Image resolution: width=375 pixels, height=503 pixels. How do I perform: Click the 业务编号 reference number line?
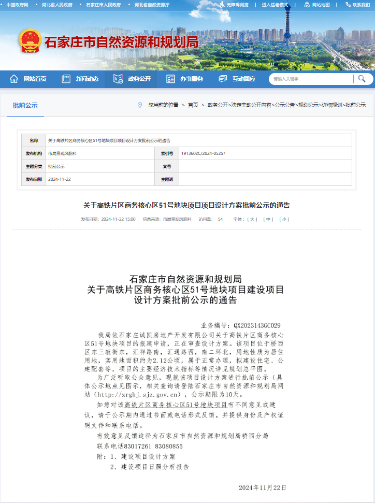240,325
